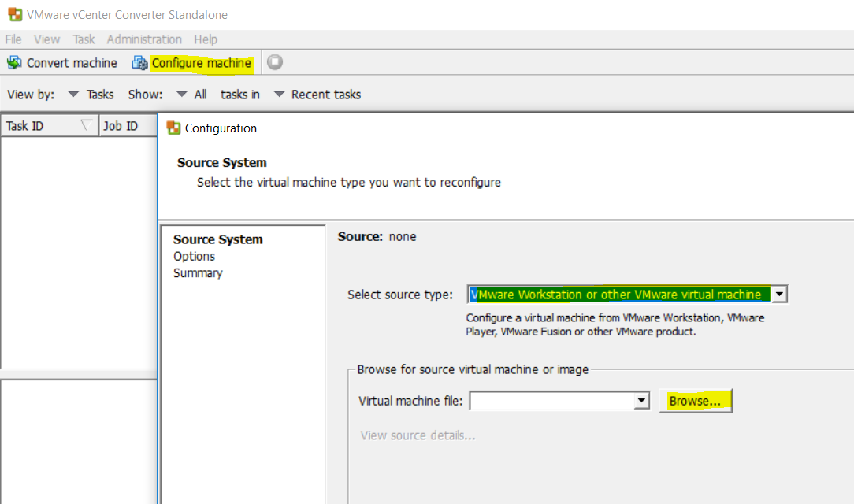Click the 'VMware vCenter Converter Standalone' window title
The height and width of the screenshot is (504, 854).
pyautogui.click(x=128, y=15)
